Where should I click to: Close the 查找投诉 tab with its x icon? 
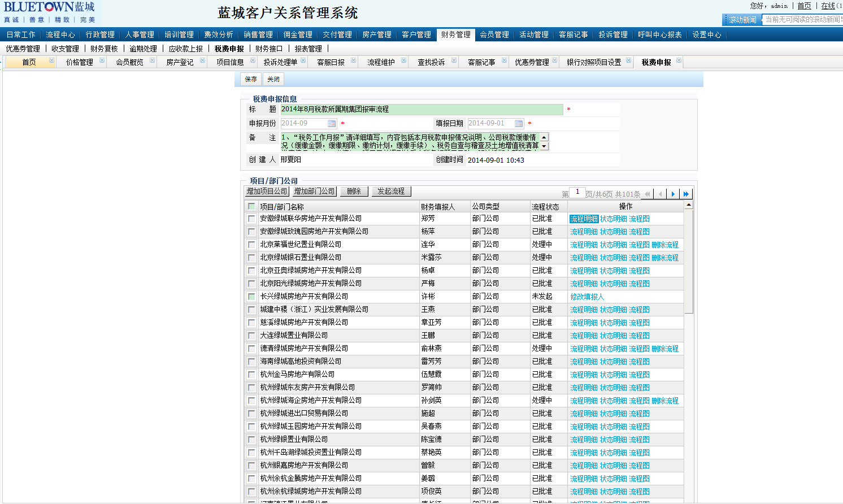454,60
